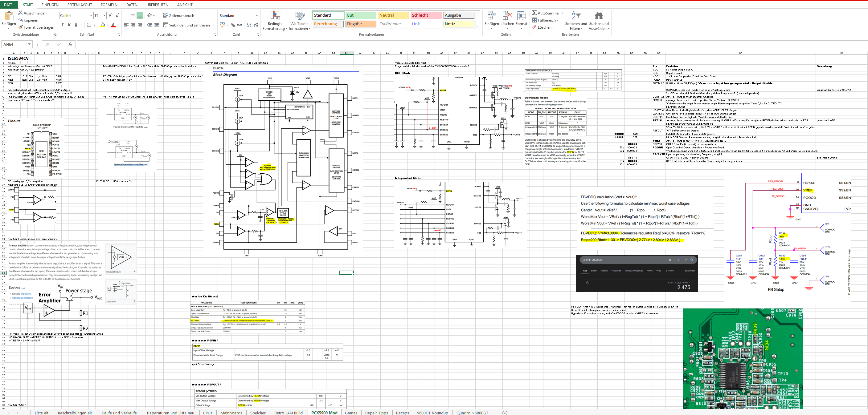The width and height of the screenshot is (868, 415).
Task: Click the yellow fill color bucket
Action: (x=102, y=25)
